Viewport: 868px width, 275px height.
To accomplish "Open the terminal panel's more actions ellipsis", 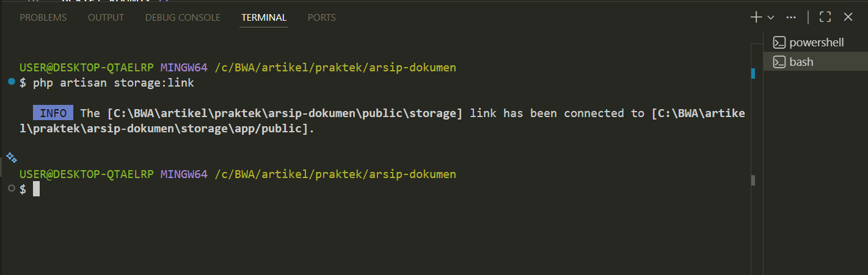I will (791, 17).
